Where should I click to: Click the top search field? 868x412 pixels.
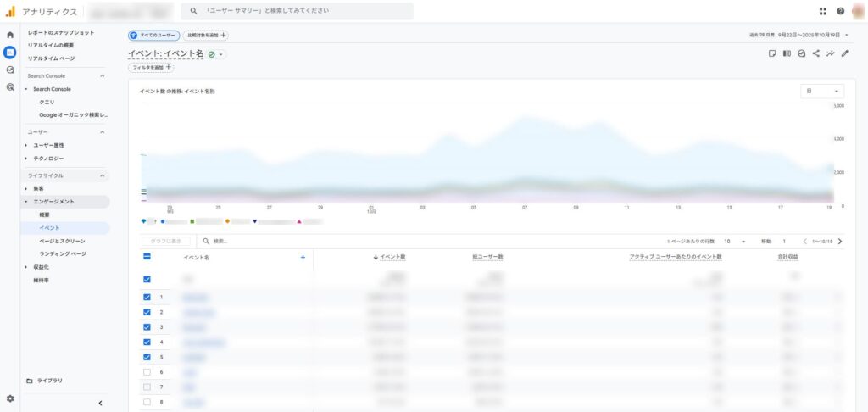[x=297, y=11]
